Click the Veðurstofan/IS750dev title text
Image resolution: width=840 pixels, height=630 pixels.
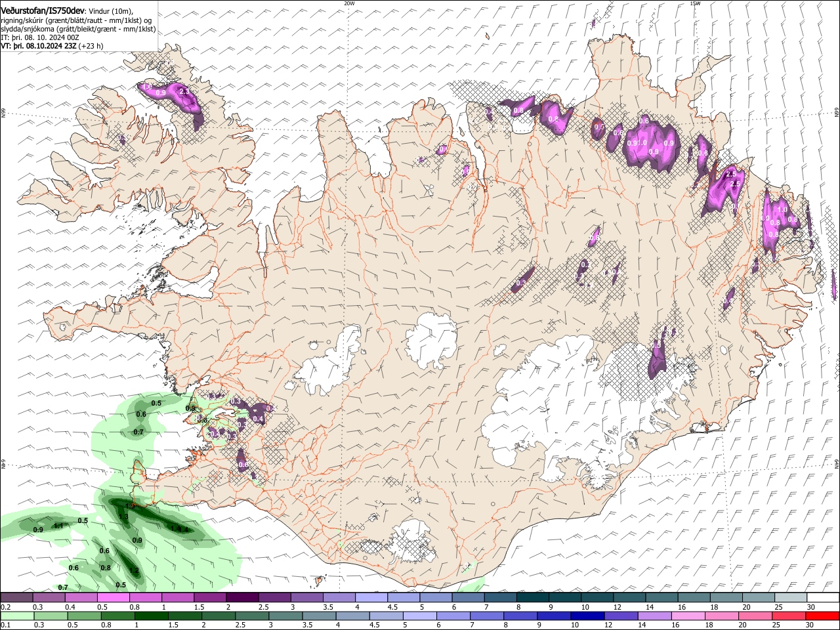pyautogui.click(x=43, y=10)
